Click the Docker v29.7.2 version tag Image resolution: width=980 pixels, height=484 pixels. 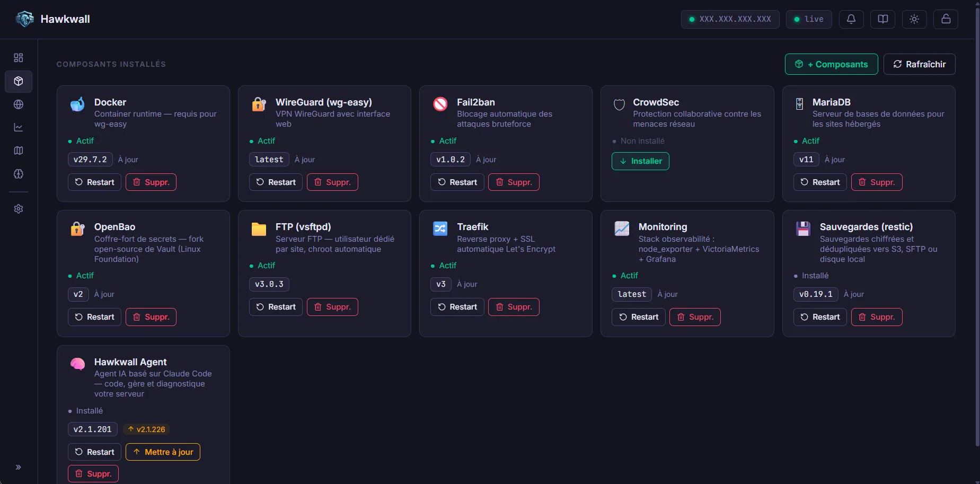click(90, 160)
